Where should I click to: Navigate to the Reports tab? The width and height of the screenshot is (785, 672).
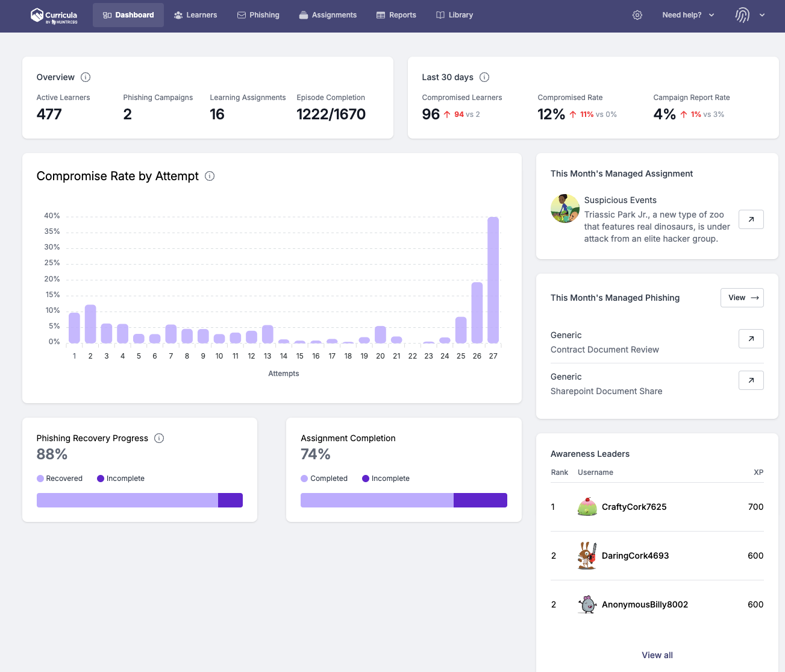point(396,14)
